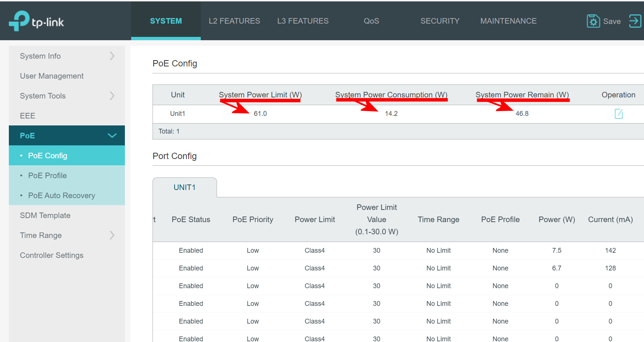The image size is (644, 342).
Task: Open Time Range in sidebar
Action: pos(67,235)
